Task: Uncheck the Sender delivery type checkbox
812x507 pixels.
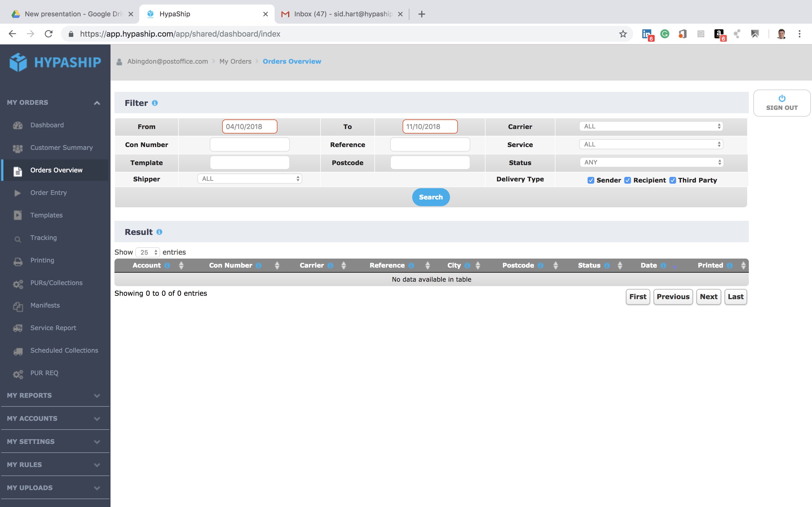Action: [591, 180]
